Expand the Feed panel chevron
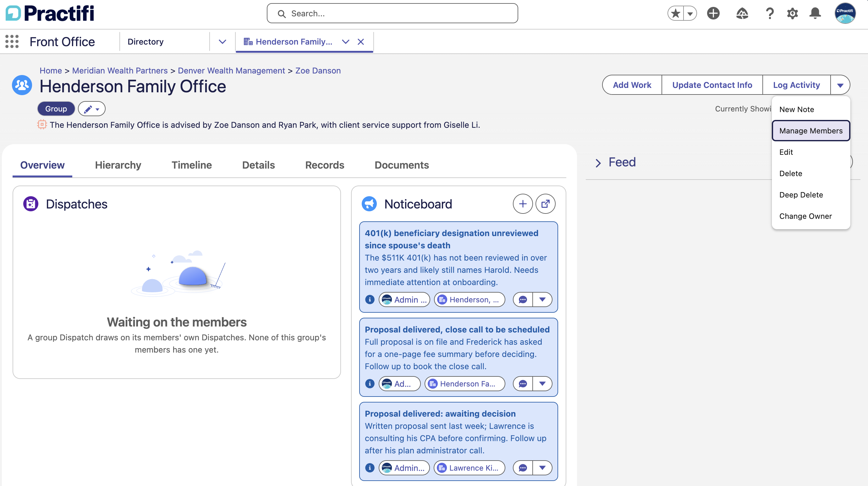 598,163
